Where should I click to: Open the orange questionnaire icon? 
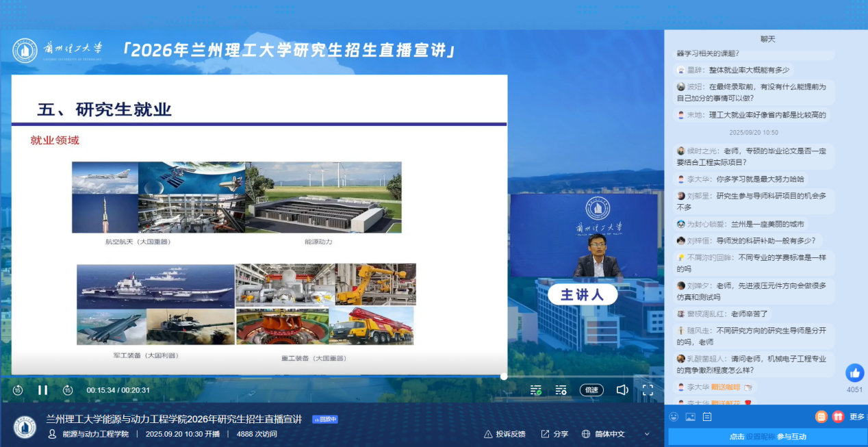(821, 416)
